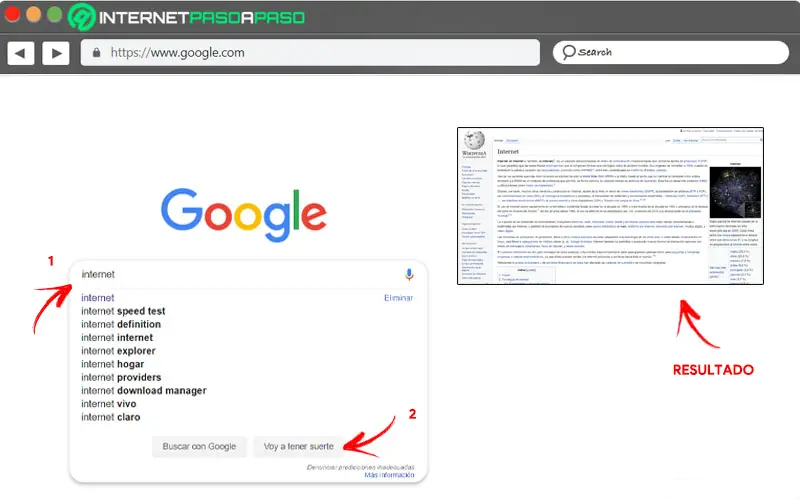Click the top-right Search field

(670, 53)
